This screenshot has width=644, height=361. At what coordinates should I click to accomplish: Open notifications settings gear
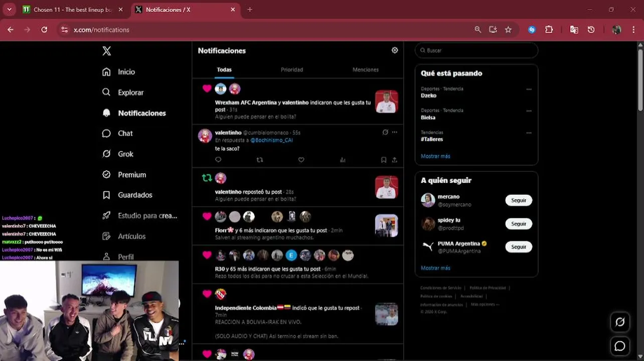pyautogui.click(x=395, y=50)
